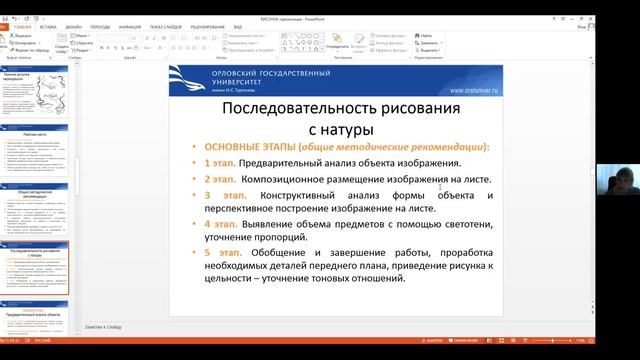Click the Redo icon in the quick access toolbar

pos(27,19)
